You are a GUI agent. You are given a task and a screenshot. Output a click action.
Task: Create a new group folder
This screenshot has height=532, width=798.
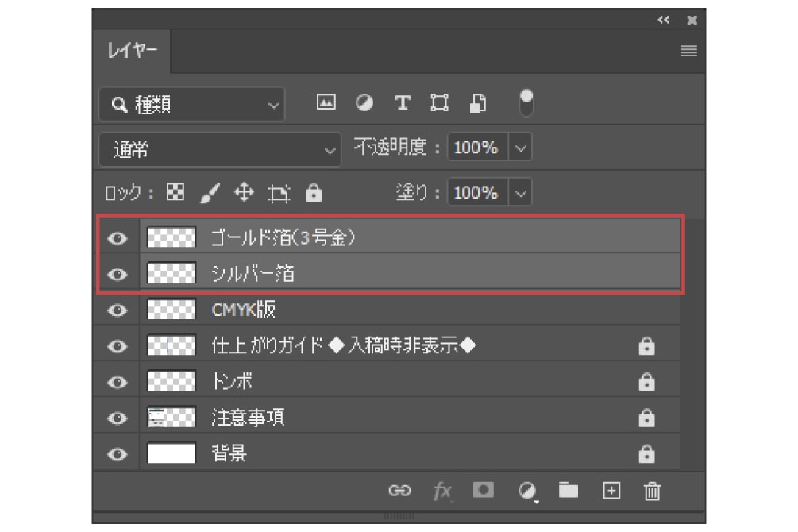pos(569,490)
